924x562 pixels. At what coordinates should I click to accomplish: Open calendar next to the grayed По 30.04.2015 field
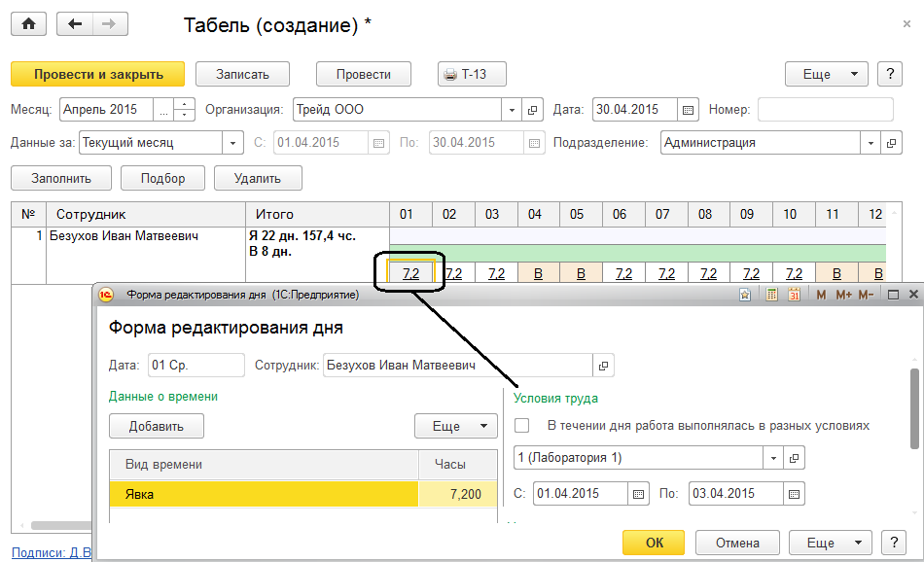click(534, 143)
